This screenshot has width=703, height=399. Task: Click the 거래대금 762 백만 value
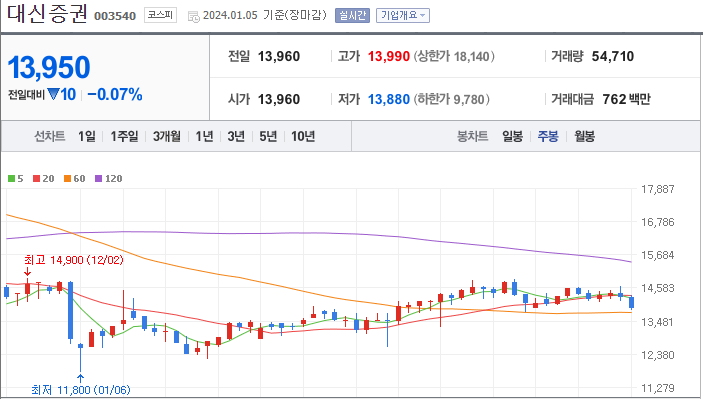(x=626, y=99)
